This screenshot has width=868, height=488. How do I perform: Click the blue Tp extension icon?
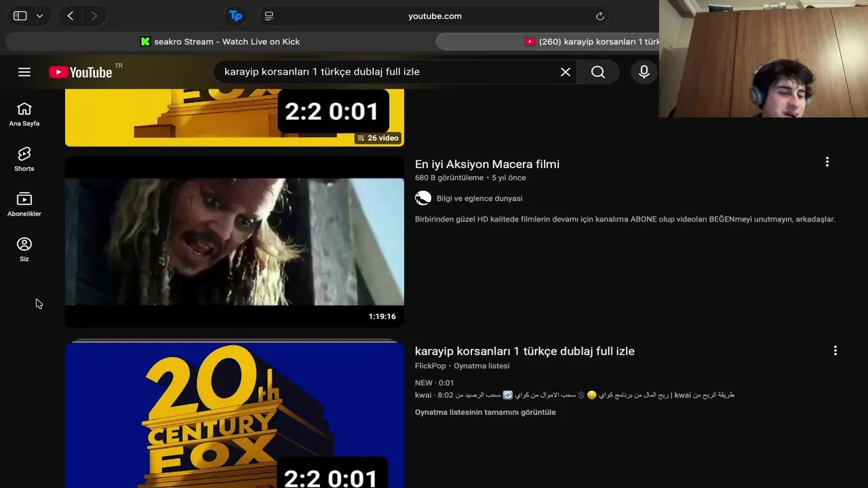coord(235,16)
